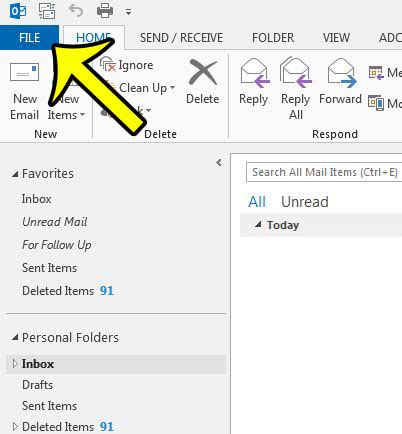Open Sent Items under Personal Folders
This screenshot has width=402, height=434.
[x=49, y=406]
